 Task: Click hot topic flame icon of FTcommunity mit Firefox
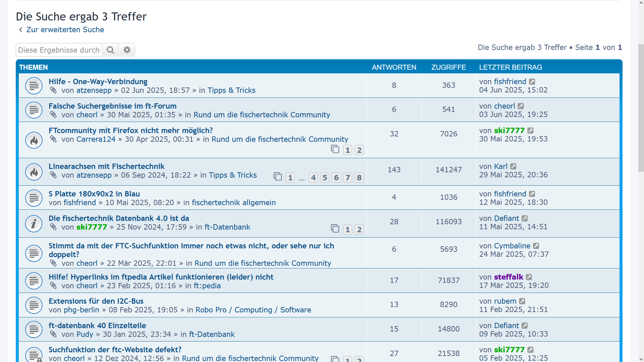(x=34, y=140)
